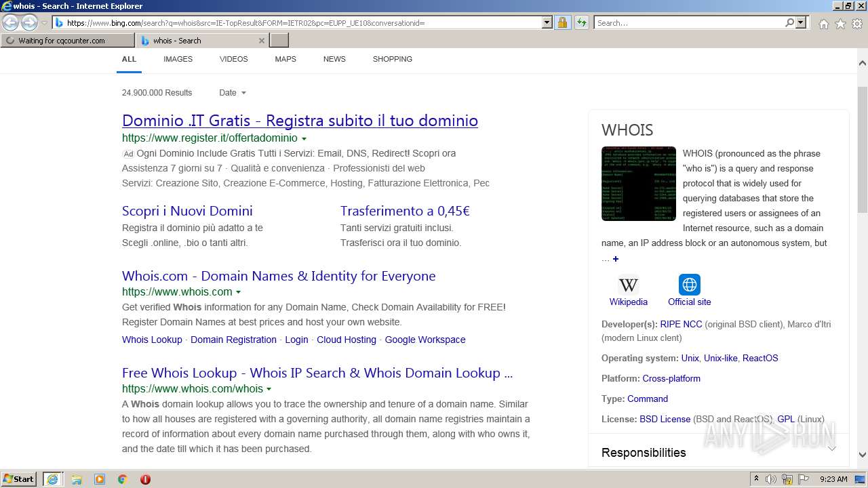868x488 pixels.
Task: Click the Domain Registration sitelink
Action: click(x=233, y=340)
